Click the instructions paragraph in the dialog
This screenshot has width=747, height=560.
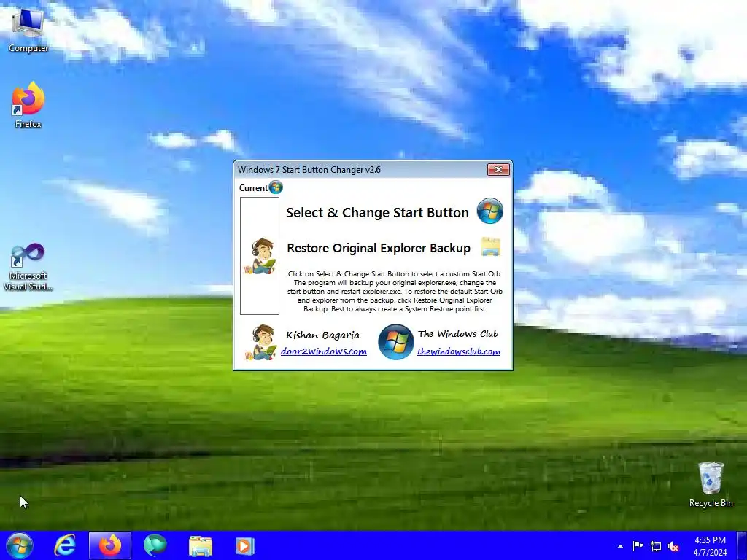pyautogui.click(x=395, y=291)
